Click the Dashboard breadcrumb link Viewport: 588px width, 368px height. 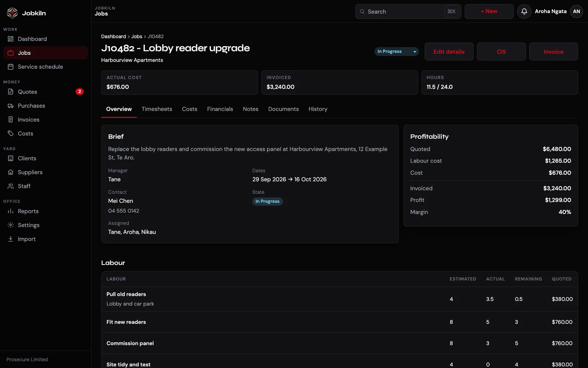(114, 36)
